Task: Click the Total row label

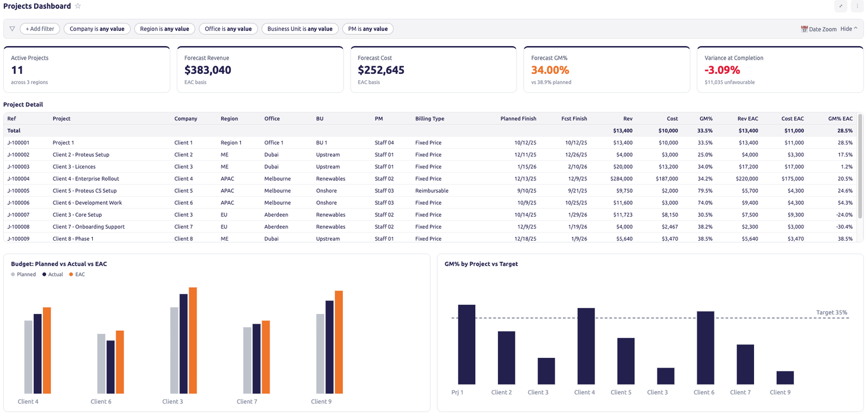Action: point(14,131)
